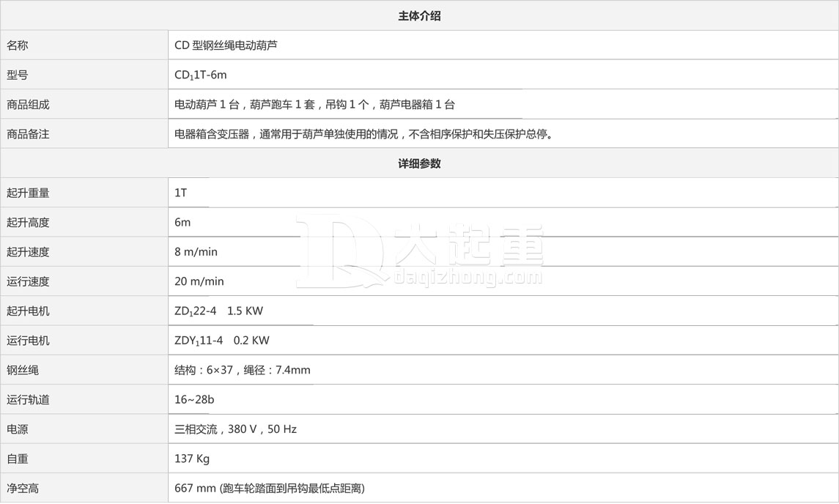Screen dimensions: 839x504
Task: Click the 钢丝绳 row label
Action: pos(23,370)
